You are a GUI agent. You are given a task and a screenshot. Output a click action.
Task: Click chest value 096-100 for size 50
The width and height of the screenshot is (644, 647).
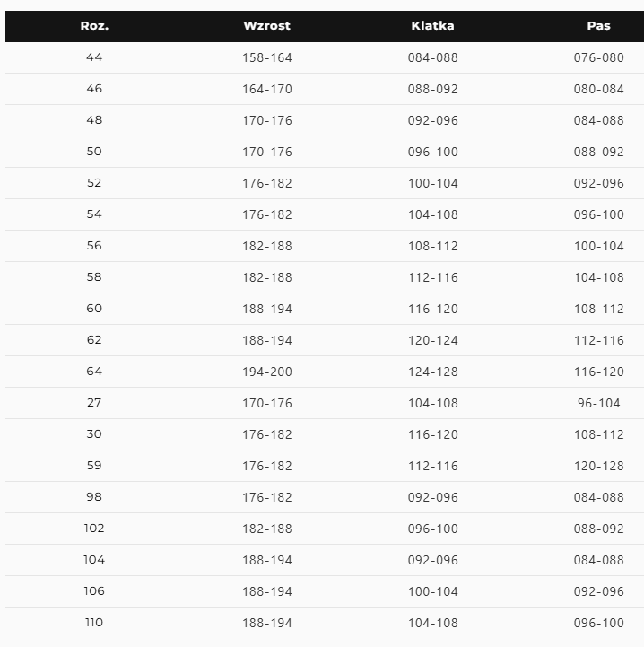click(x=432, y=152)
